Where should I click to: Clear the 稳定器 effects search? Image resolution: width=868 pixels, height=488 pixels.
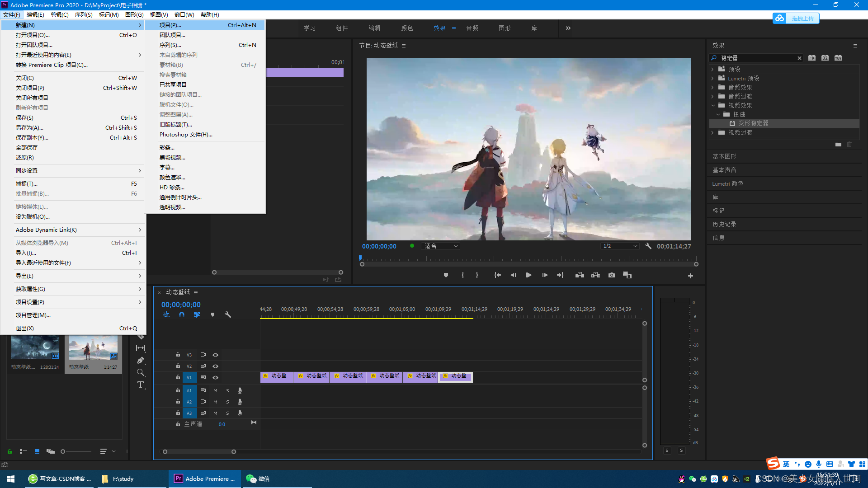pos(799,58)
